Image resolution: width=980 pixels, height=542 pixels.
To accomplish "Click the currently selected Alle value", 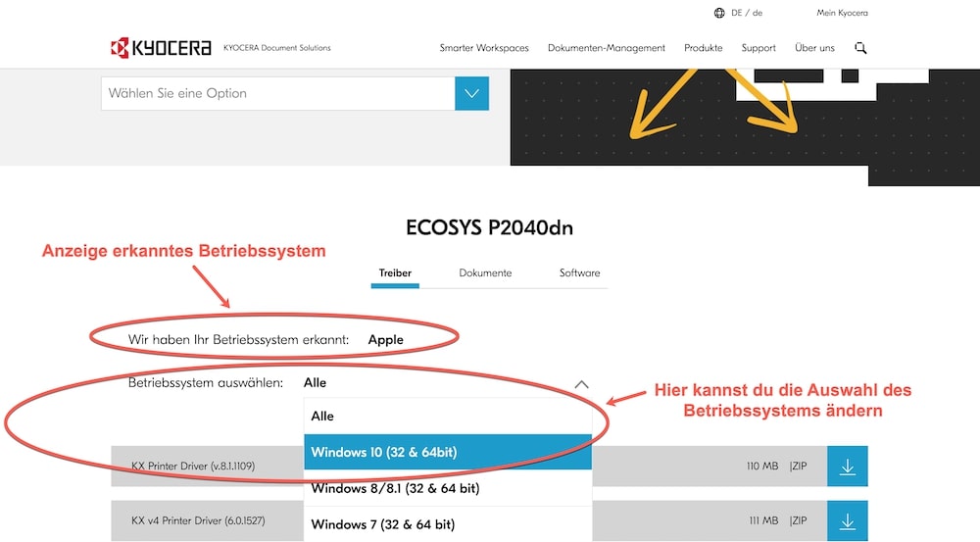I will [315, 382].
